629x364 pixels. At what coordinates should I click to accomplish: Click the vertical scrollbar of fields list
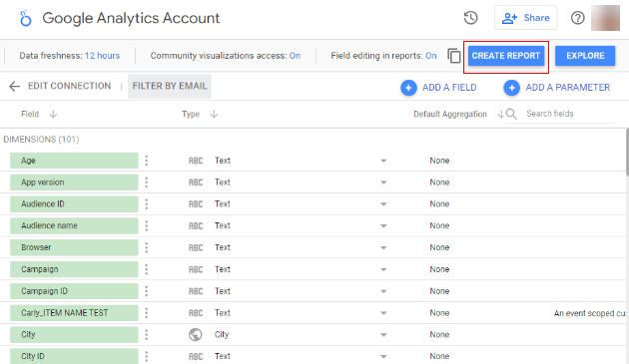[x=627, y=153]
